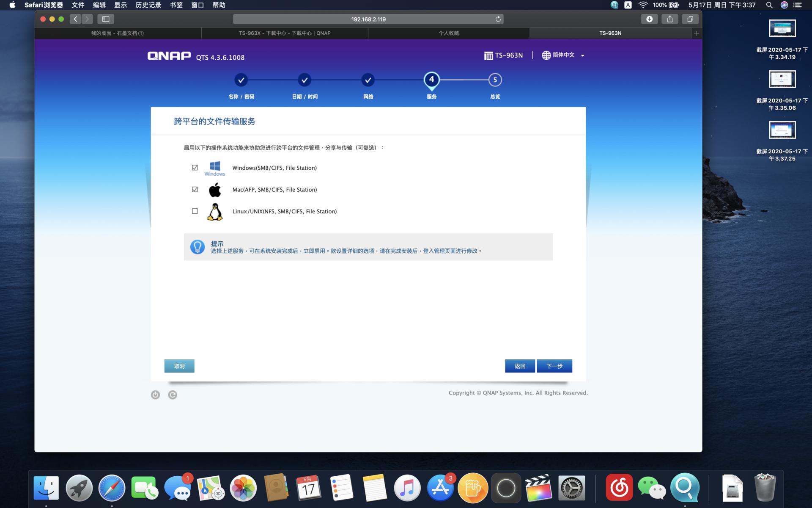812x508 pixels.
Task: Click the restart icon below the wizard
Action: (x=173, y=395)
